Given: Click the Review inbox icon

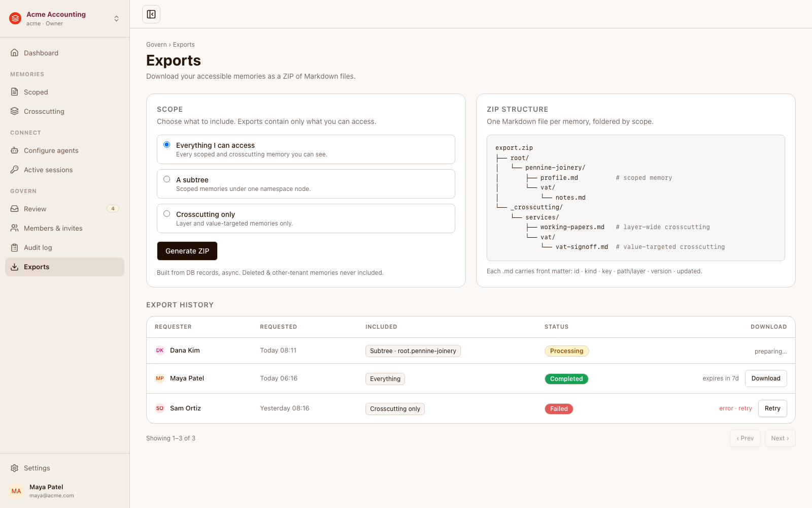Looking at the screenshot, I should point(15,209).
